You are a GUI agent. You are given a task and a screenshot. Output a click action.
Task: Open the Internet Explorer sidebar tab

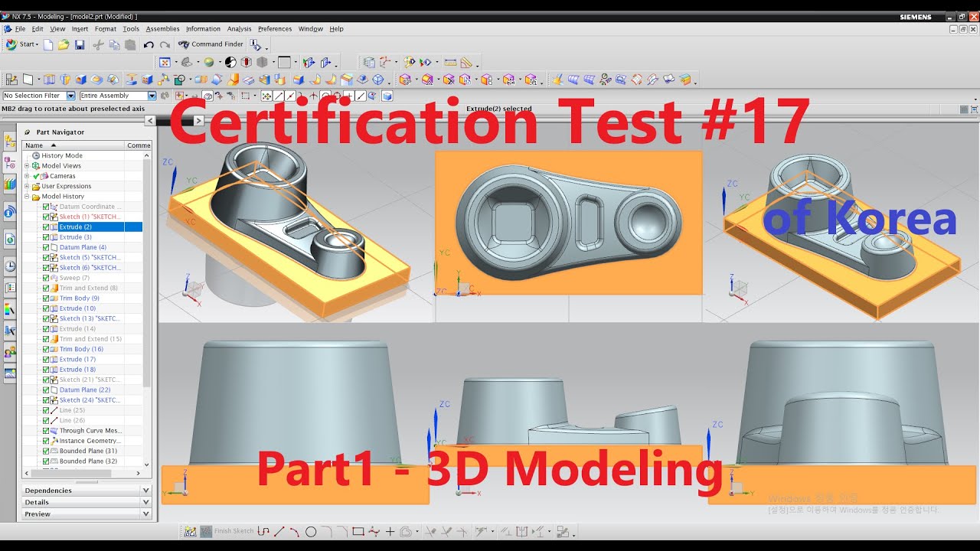tap(10, 240)
